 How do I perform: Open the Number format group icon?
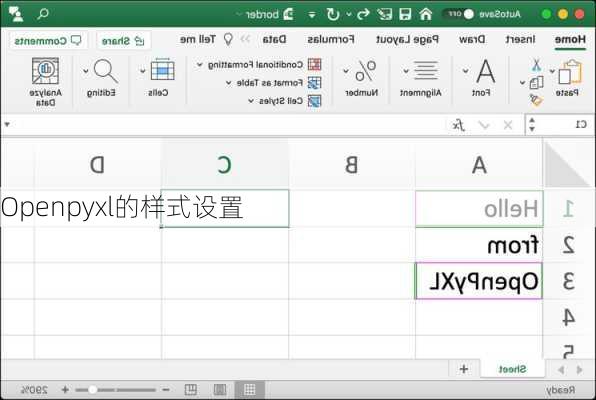(x=366, y=71)
